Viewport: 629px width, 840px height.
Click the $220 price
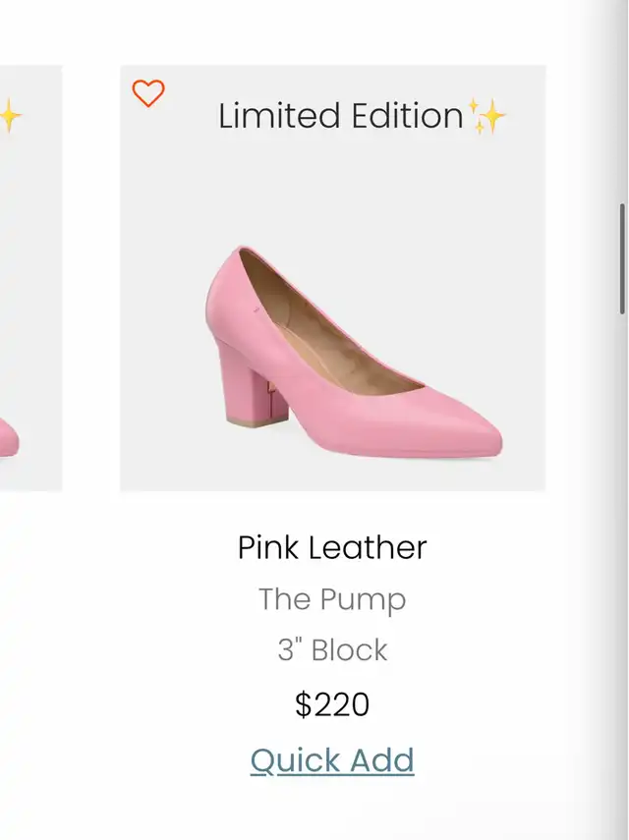[332, 703]
